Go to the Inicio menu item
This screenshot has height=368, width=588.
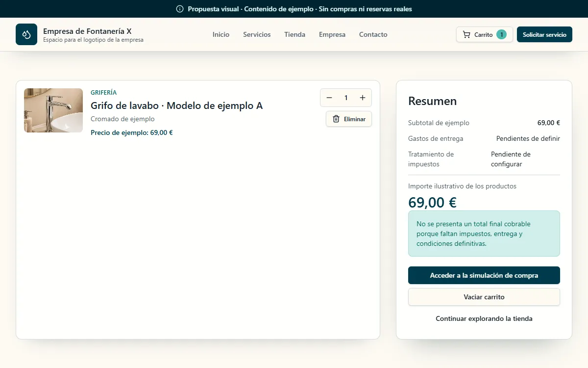click(221, 34)
